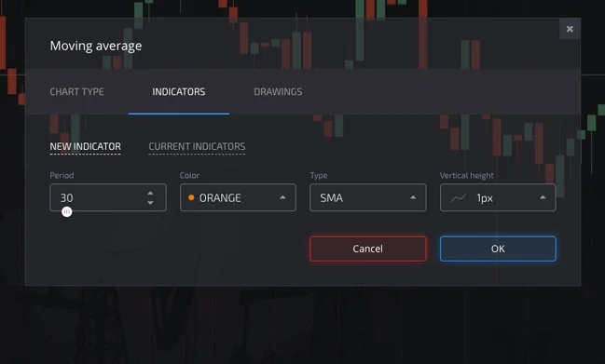Select the Indicators tab
Image resolution: width=605 pixels, height=364 pixels.
(179, 91)
